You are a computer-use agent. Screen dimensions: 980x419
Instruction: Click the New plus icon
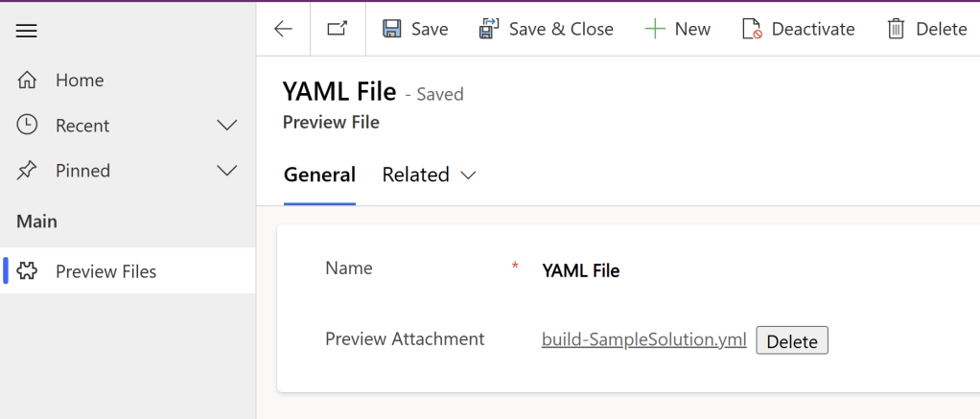click(x=655, y=29)
